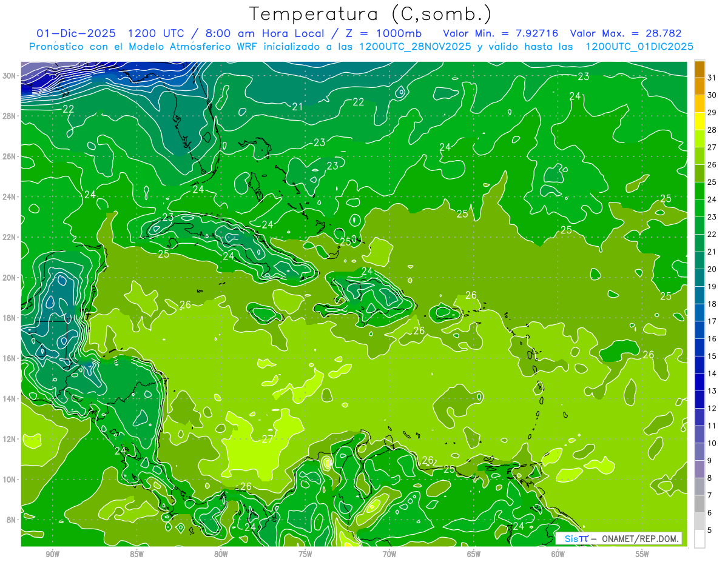Click the "21" contour label on the map

click(x=297, y=107)
